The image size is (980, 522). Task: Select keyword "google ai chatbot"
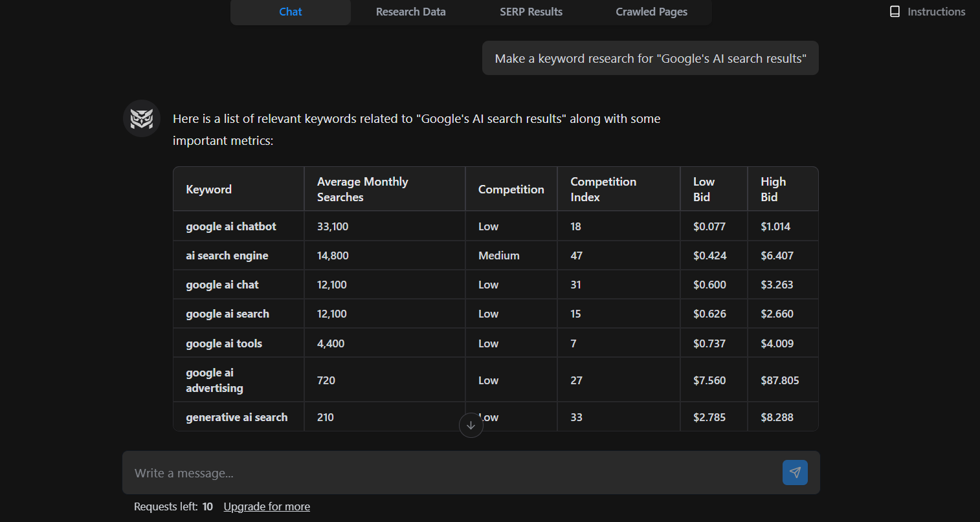[230, 226]
